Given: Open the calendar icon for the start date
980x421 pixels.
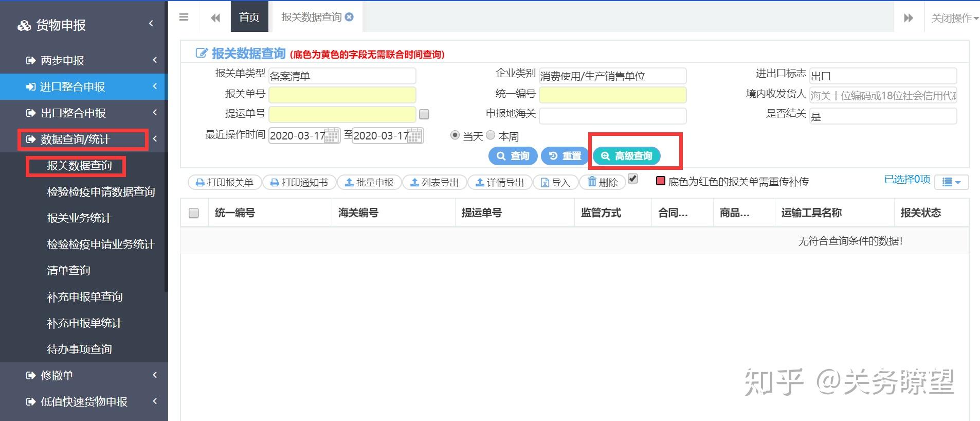Looking at the screenshot, I should 332,136.
